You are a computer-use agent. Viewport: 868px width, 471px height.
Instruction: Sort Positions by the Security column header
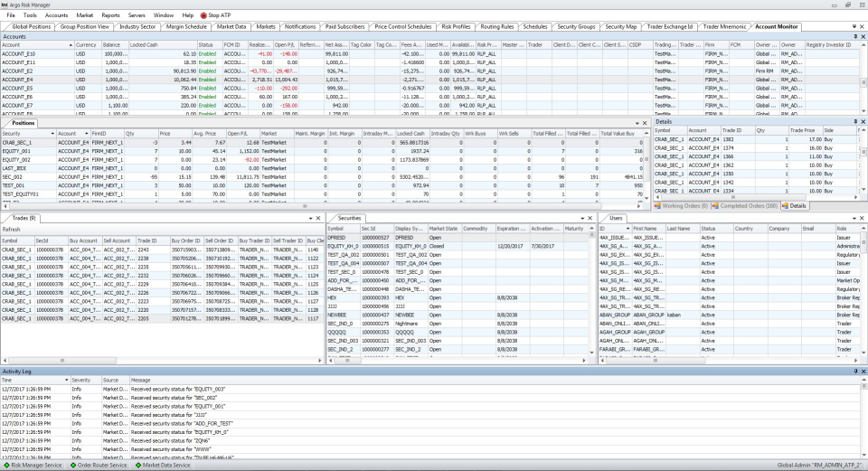[28, 134]
